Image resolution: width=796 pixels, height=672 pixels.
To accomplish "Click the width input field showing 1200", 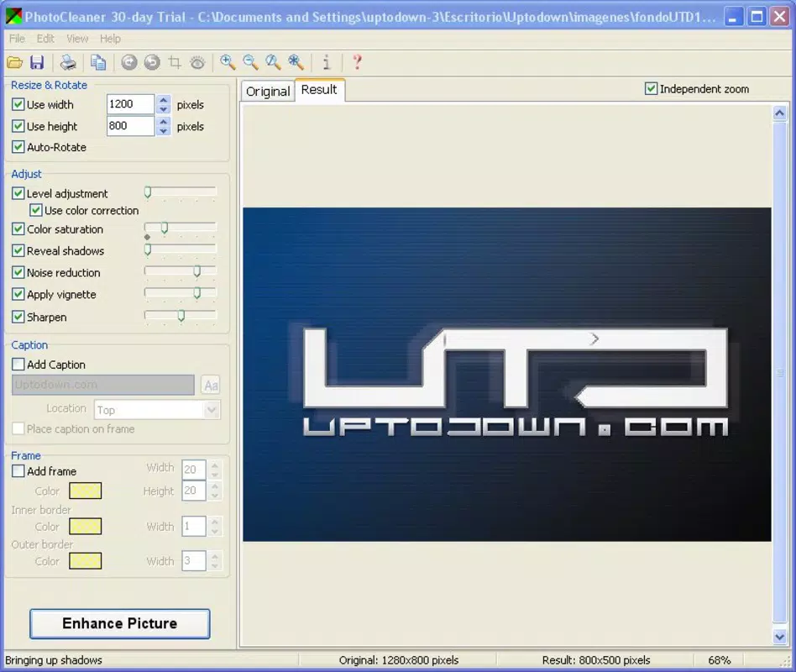I will tap(130, 104).
